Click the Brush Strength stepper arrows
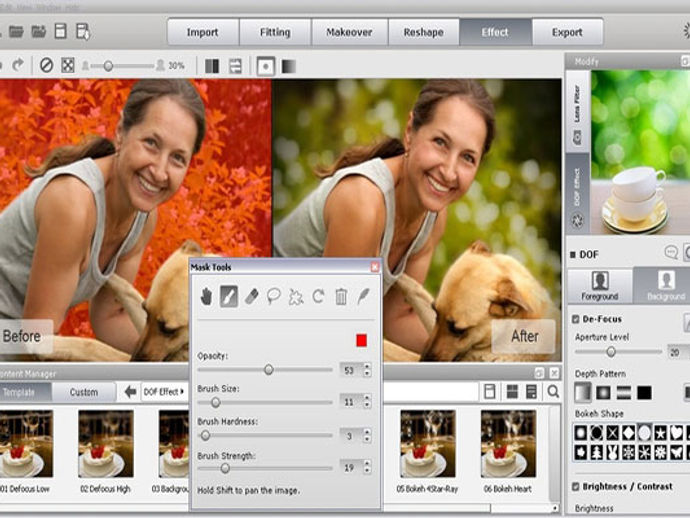Image resolution: width=690 pixels, height=518 pixels. [x=367, y=468]
